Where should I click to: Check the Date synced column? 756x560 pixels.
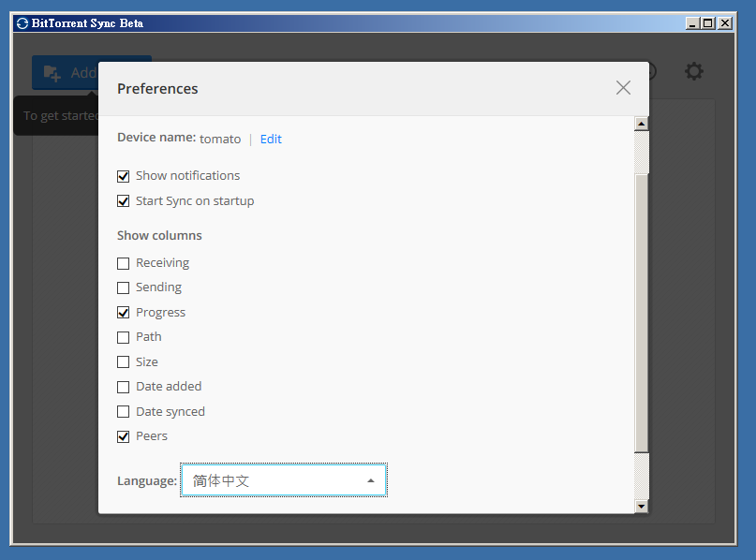tap(123, 411)
